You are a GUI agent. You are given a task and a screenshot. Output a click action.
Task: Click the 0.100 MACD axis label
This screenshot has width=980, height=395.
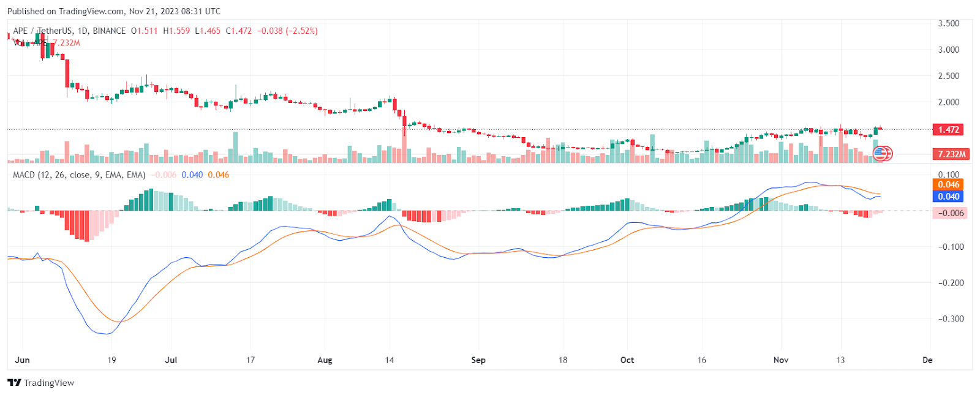point(949,175)
